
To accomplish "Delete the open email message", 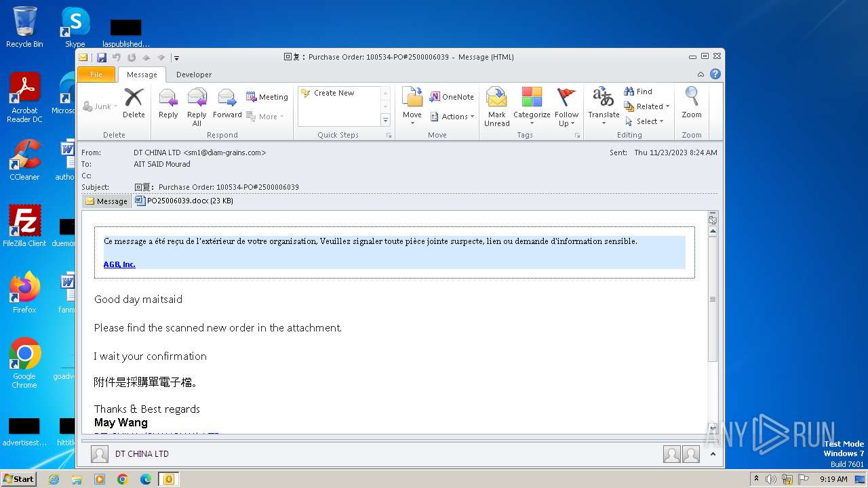I will click(x=134, y=104).
